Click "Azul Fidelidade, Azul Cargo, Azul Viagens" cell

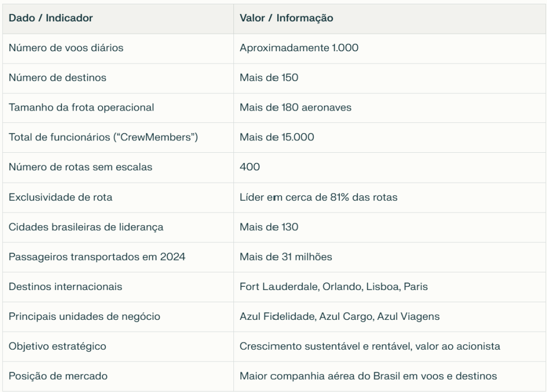[340, 317]
